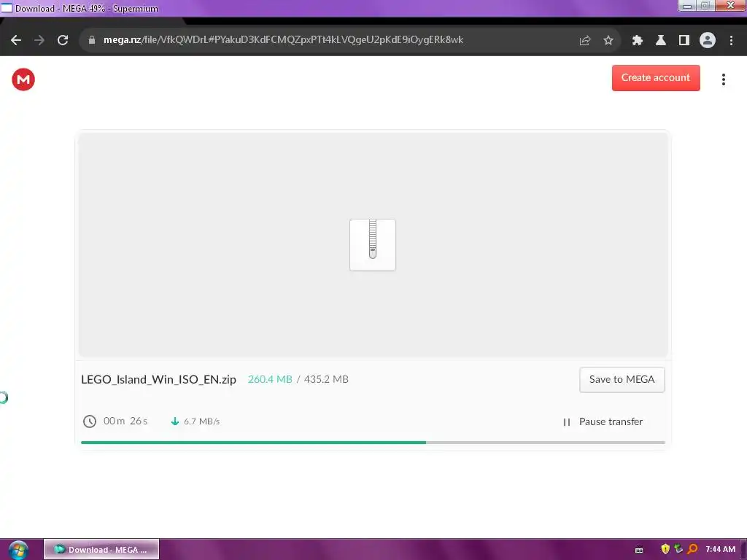
Task: Go back with the browser back arrow
Action: click(x=16, y=40)
